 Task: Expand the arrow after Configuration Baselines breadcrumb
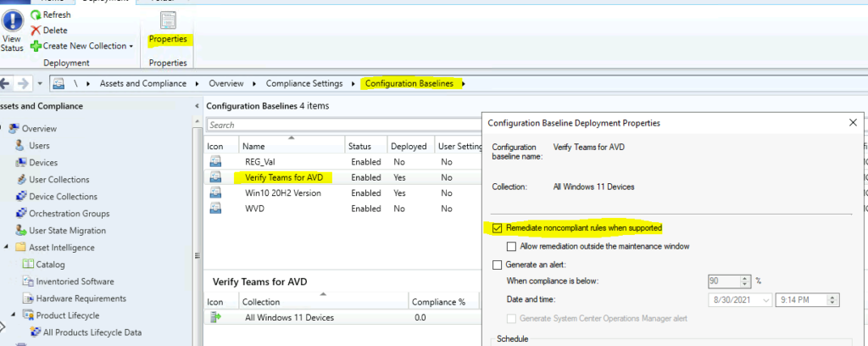tap(464, 84)
